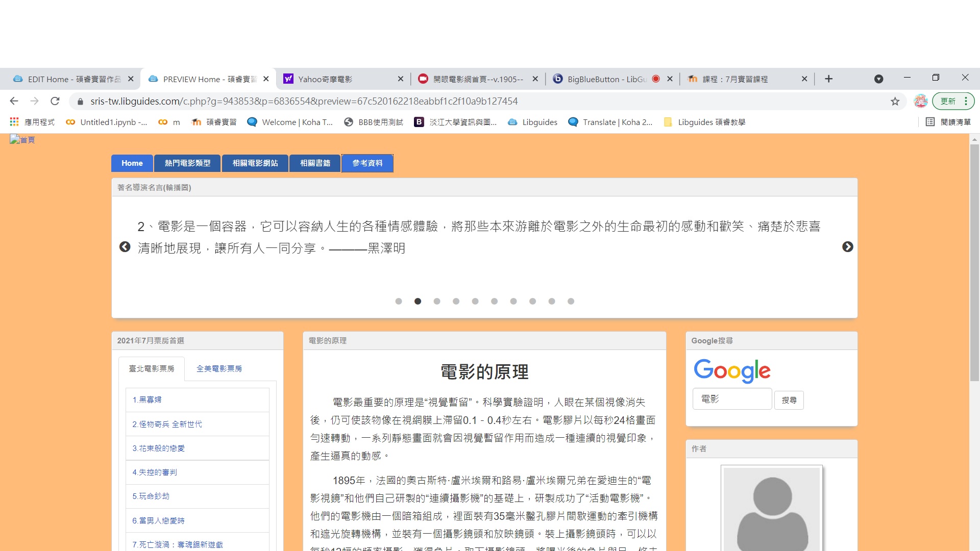This screenshot has width=980, height=551.
Task: Open the 怪物奇兵 全新世代 movie link
Action: 167,424
